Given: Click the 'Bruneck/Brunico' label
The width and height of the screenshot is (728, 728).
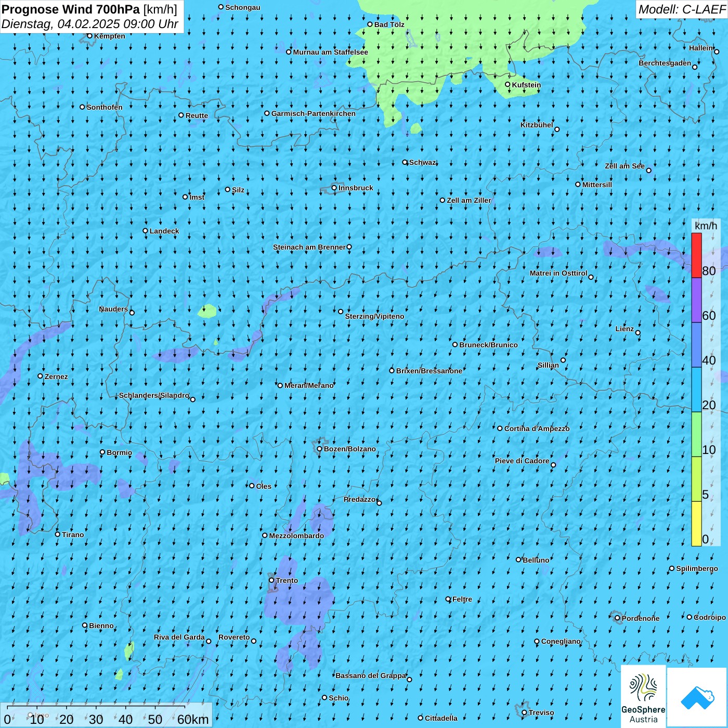Looking at the screenshot, I should click(488, 345).
